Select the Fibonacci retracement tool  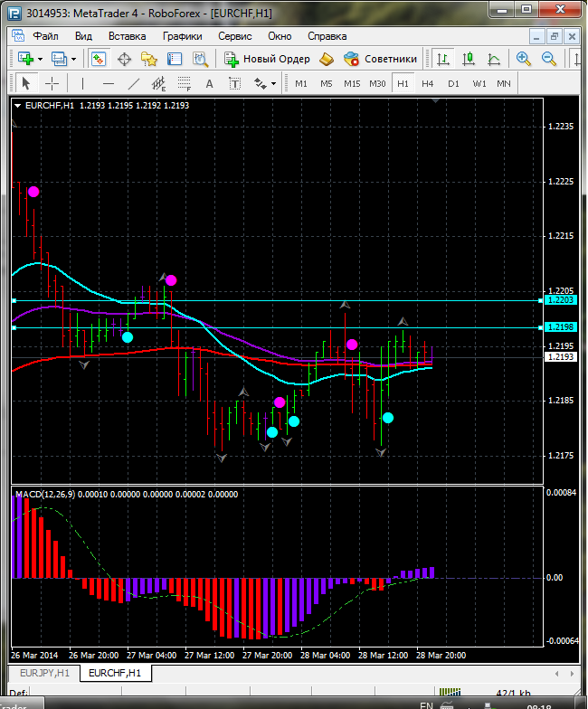pyautogui.click(x=185, y=83)
